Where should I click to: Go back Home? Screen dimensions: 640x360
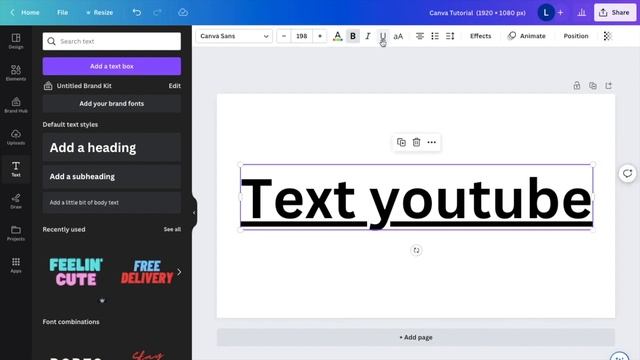[25, 13]
